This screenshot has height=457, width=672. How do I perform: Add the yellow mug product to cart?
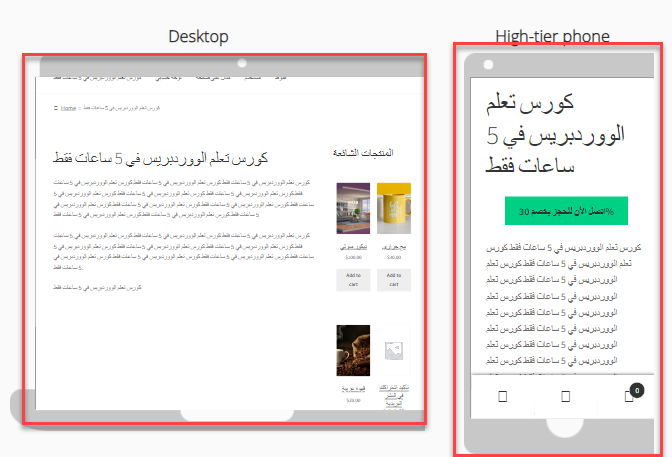(394, 280)
